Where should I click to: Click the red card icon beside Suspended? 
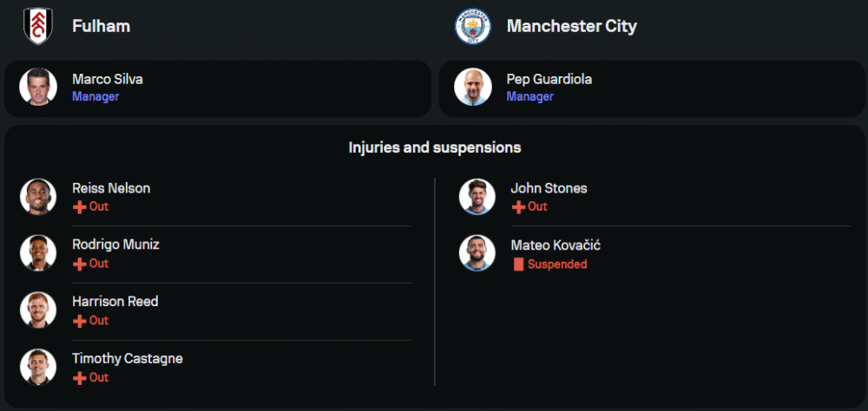tap(518, 264)
